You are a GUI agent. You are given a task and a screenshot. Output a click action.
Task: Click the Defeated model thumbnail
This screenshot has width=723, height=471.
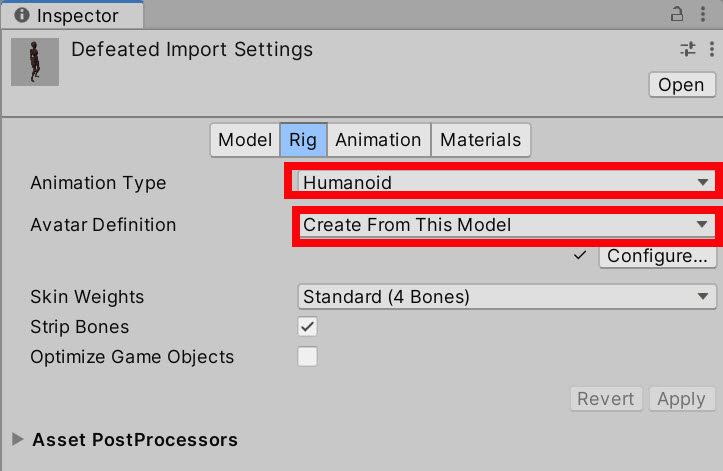pos(35,62)
